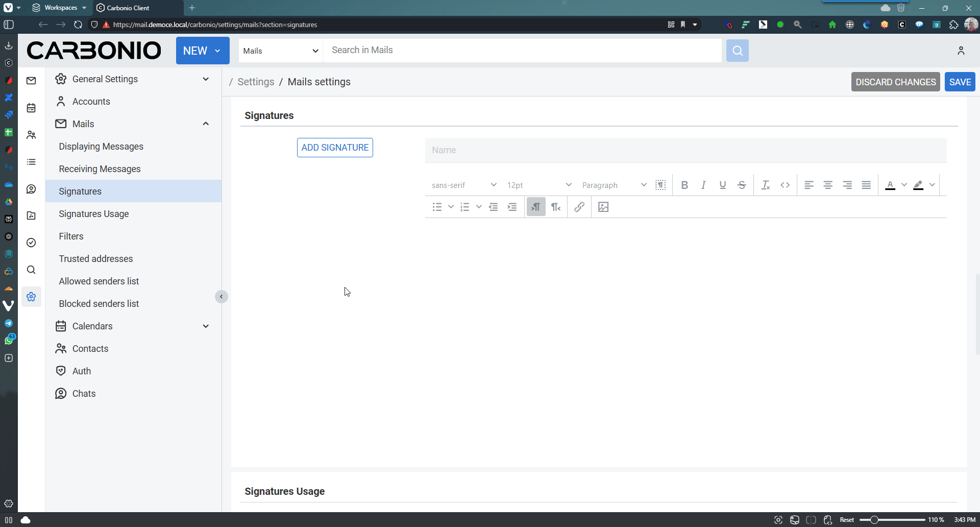Open Allowed senders list
This screenshot has width=980, height=527.
tap(133, 281)
